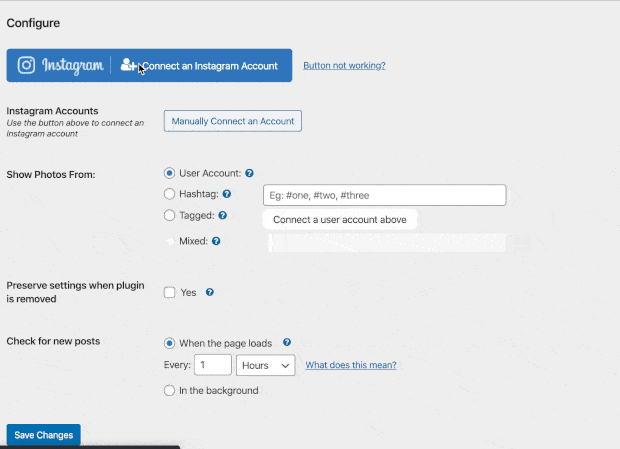Click into the hashtag input field

(384, 195)
